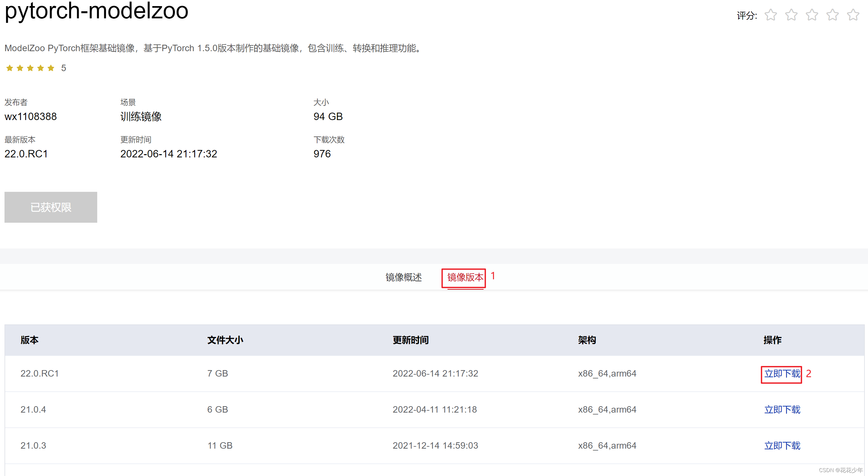Click the 文件大小 column header
The image size is (868, 476).
225,340
